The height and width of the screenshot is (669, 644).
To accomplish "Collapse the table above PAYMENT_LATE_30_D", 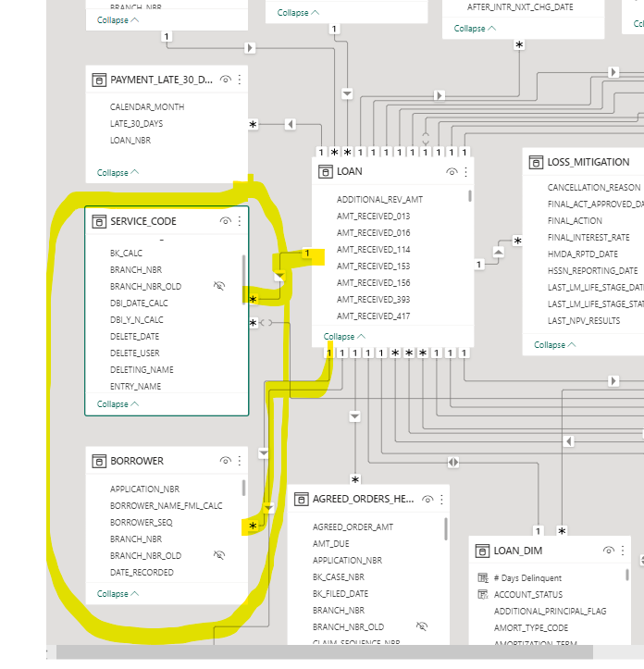I will (x=118, y=19).
